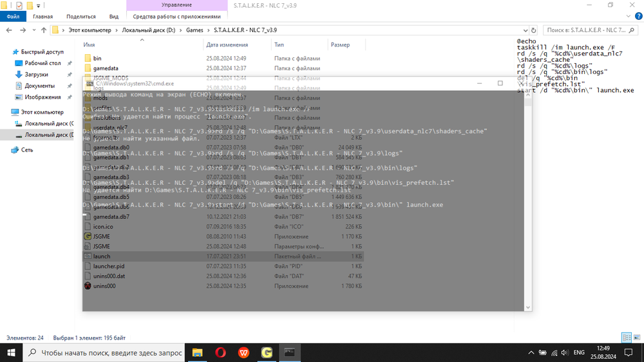Open the File (Файл) ribbon tab
This screenshot has height=362, width=644.
(13, 17)
